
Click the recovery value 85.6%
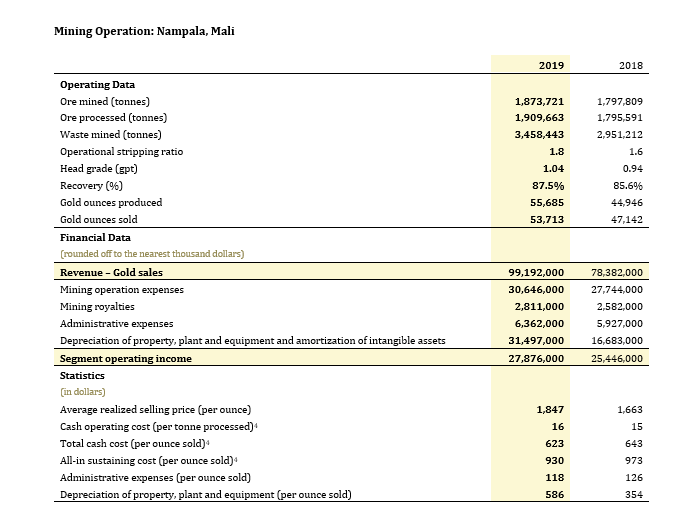tap(628, 186)
